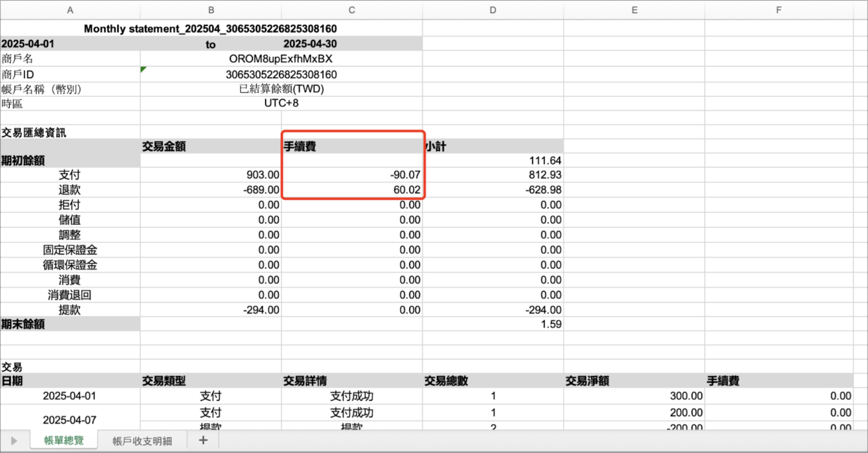The image size is (868, 453).
Task: Select the date cell 2025-04-01 in transactions
Action: click(x=70, y=396)
